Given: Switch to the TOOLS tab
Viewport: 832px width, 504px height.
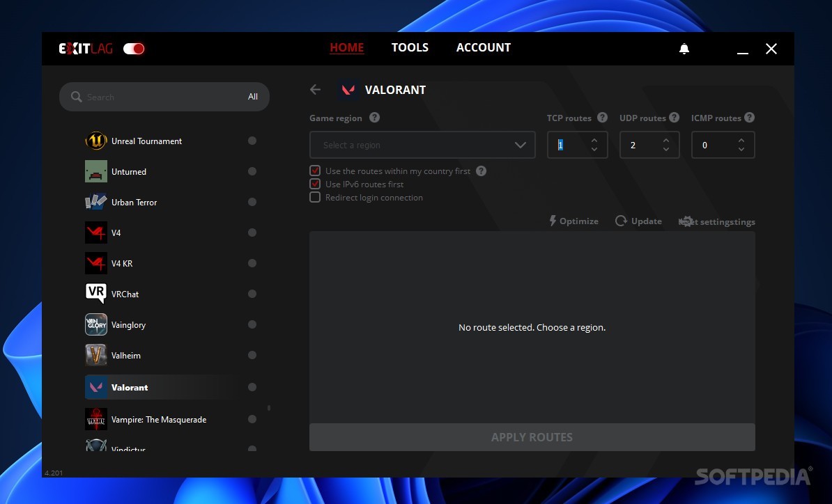Looking at the screenshot, I should pos(410,48).
